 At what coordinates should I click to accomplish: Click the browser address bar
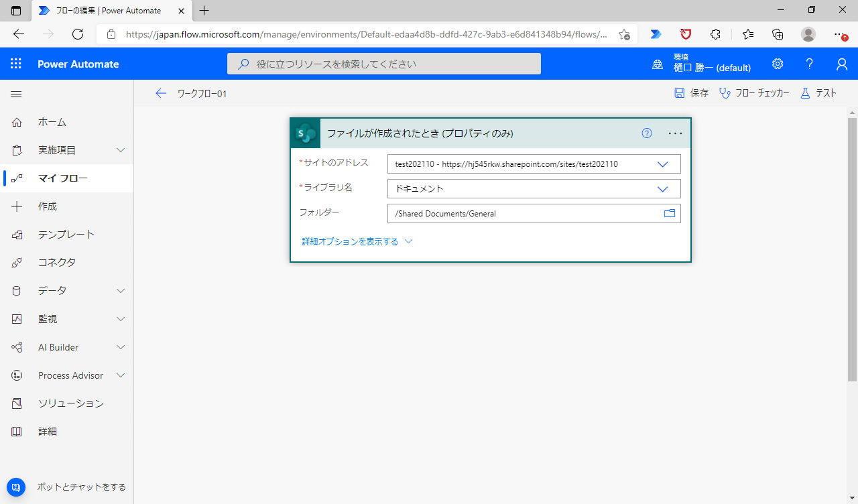pos(367,34)
